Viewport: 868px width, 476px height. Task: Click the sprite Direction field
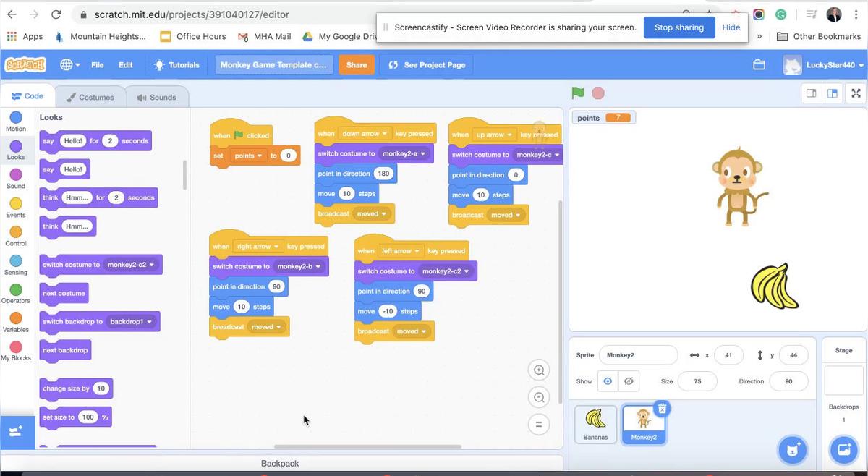tap(788, 381)
